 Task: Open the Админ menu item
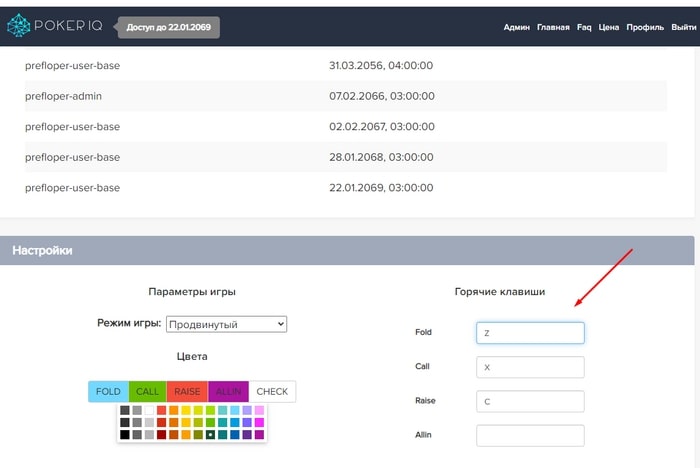coord(517,27)
